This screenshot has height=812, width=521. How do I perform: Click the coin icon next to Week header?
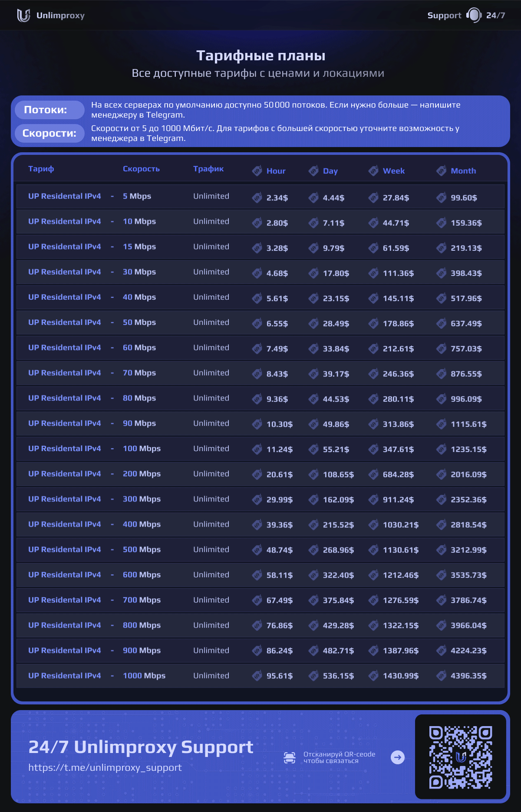click(373, 171)
